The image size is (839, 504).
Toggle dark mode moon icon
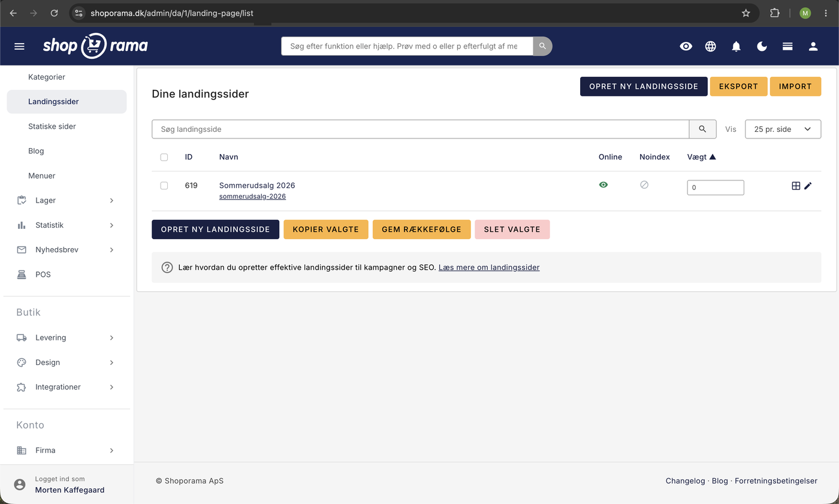point(762,46)
